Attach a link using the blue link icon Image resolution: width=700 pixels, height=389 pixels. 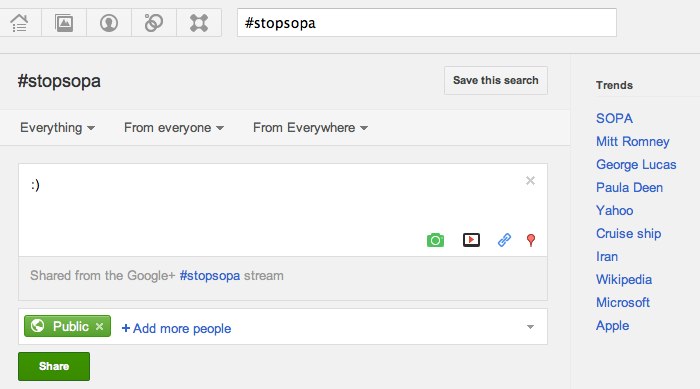[x=504, y=240]
